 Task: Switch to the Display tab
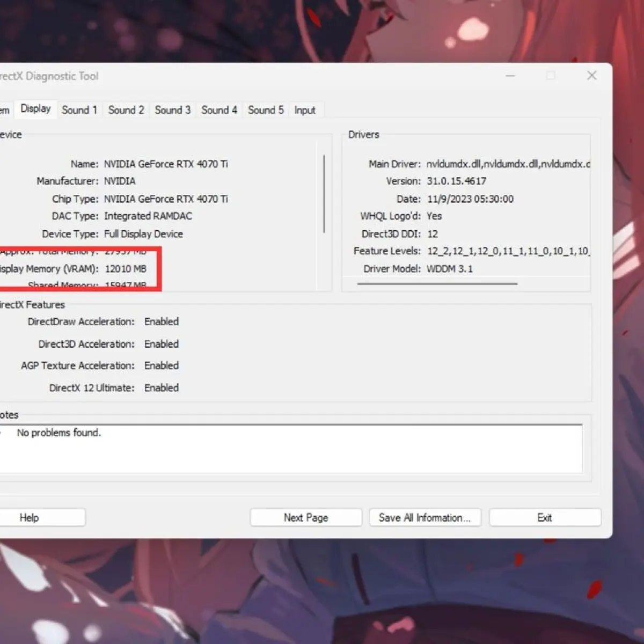pos(35,109)
